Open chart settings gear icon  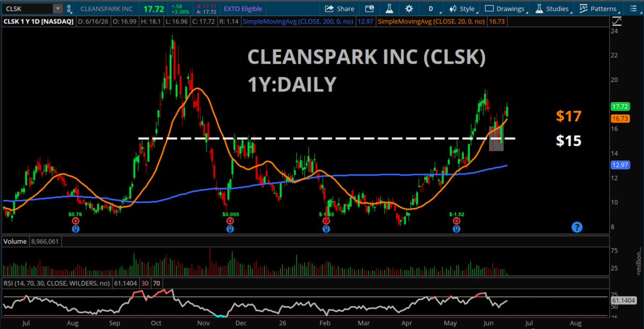click(409, 9)
